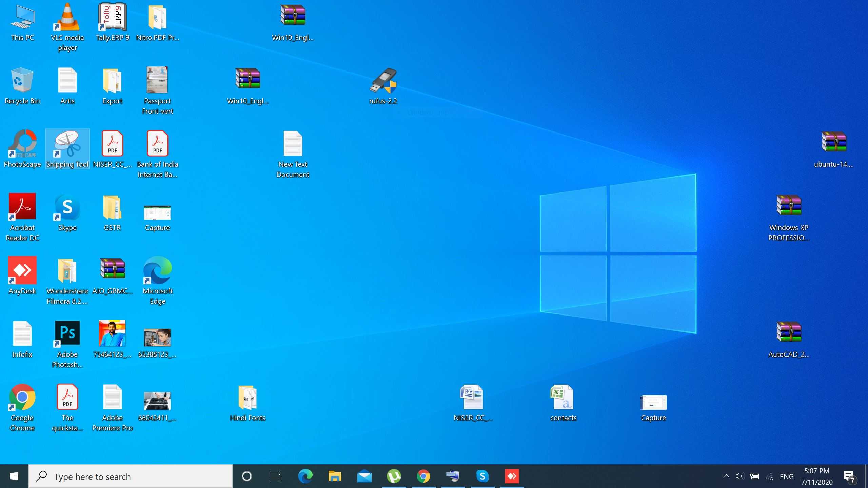
Task: Select The quicksta... PDF file
Action: pos(67,407)
